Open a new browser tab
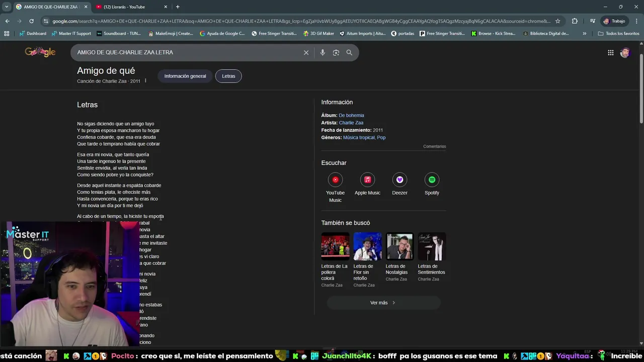The height and width of the screenshot is (362, 644). point(178,7)
